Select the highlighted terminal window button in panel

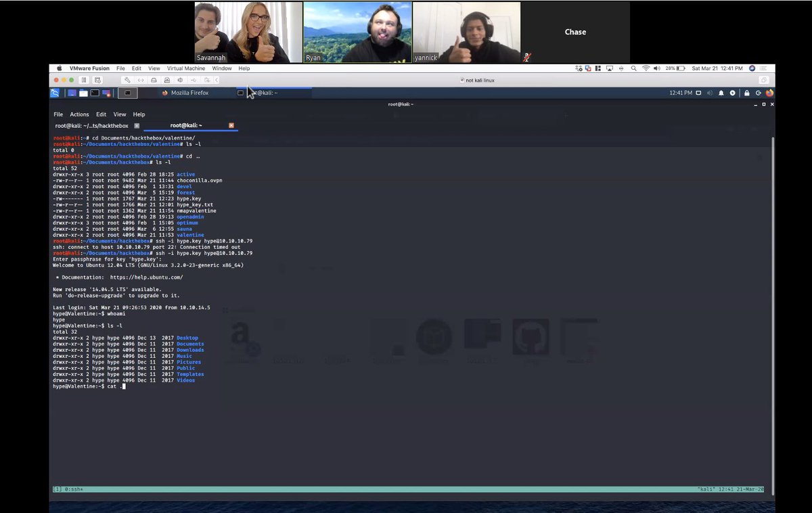click(128, 93)
